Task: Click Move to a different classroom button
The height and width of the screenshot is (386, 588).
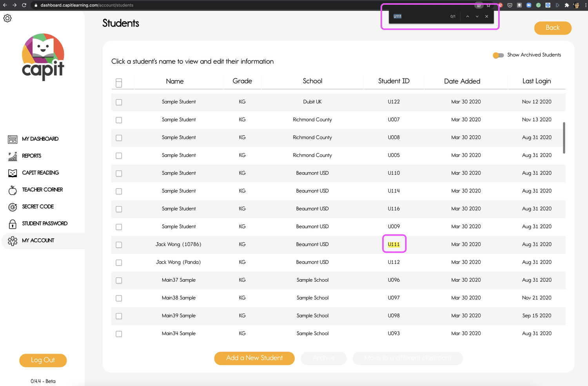Action: [x=408, y=358]
